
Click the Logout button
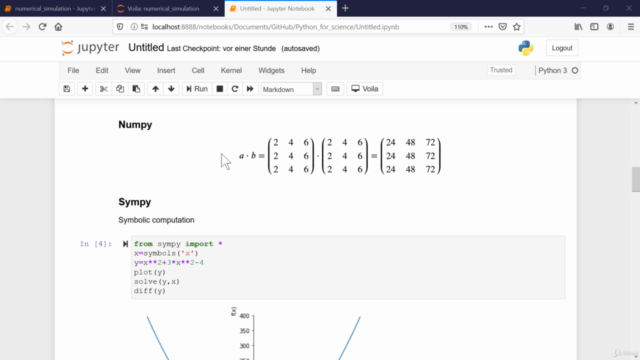[x=562, y=48]
